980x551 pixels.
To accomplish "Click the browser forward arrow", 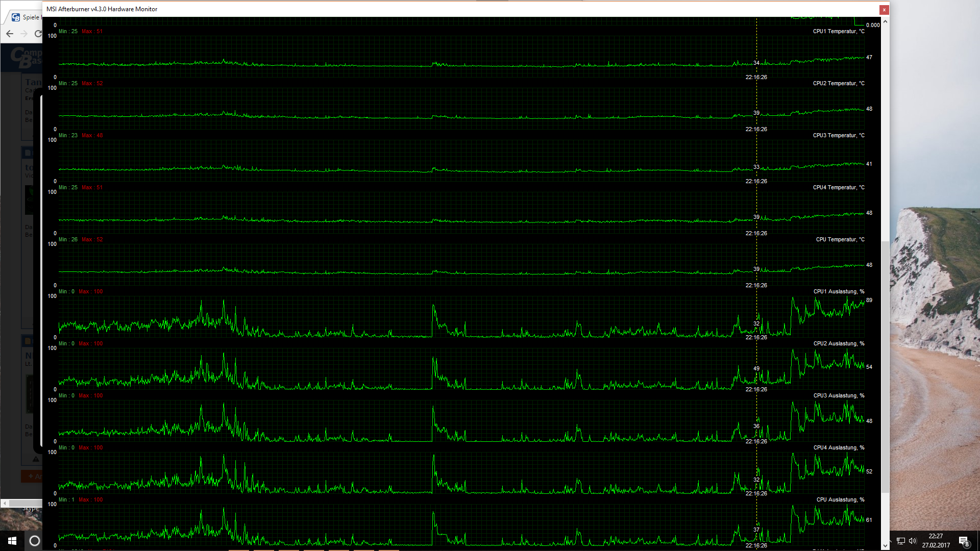I will coord(24,34).
